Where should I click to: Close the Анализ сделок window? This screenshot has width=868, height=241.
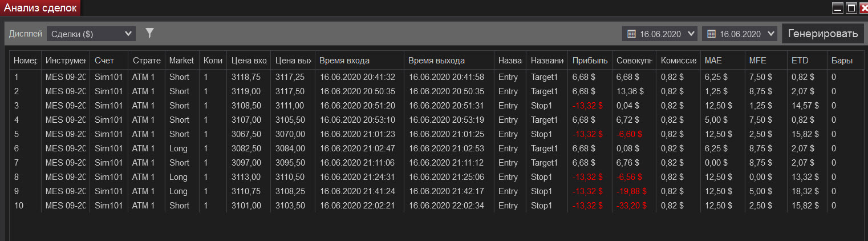(x=863, y=8)
